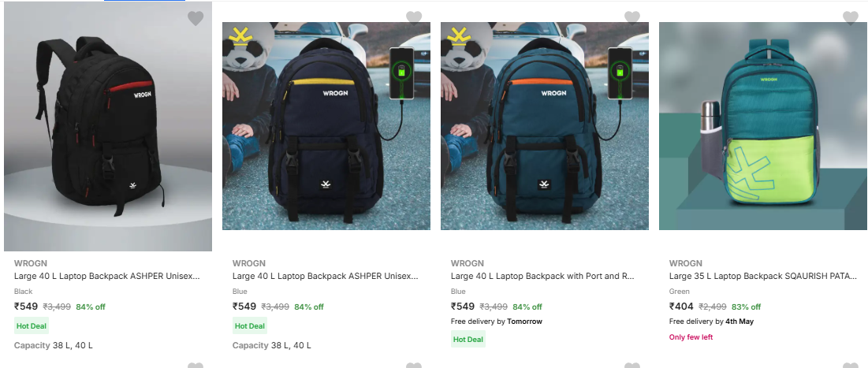View green and lime backpack image
Screen dimensions: 868x368
tap(763, 126)
